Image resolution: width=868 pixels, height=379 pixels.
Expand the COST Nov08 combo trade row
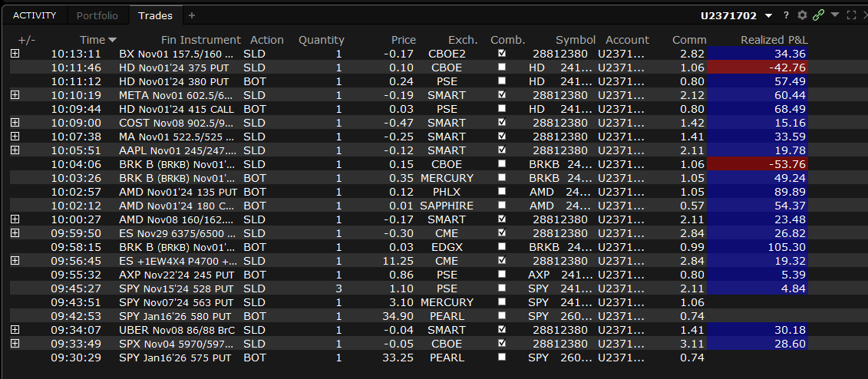[x=15, y=123]
